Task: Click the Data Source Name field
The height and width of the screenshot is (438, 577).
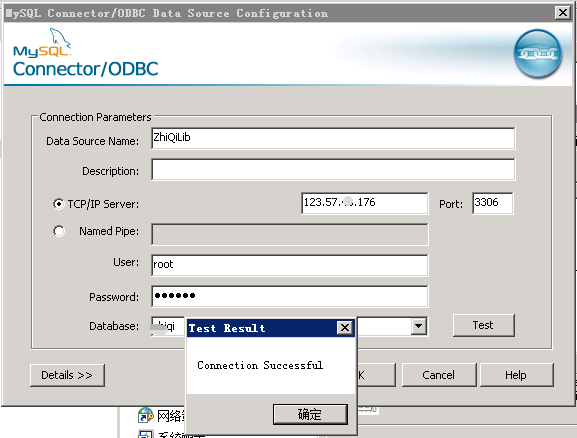Action: [333, 138]
